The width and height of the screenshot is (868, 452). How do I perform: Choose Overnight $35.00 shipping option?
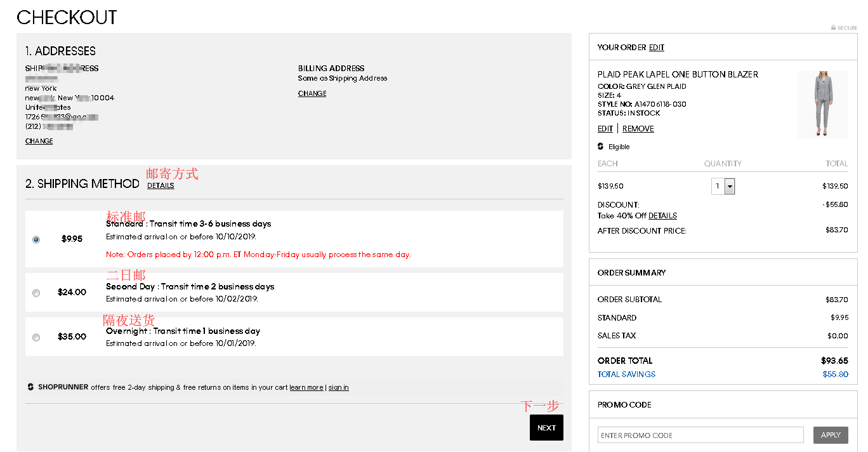(36, 337)
